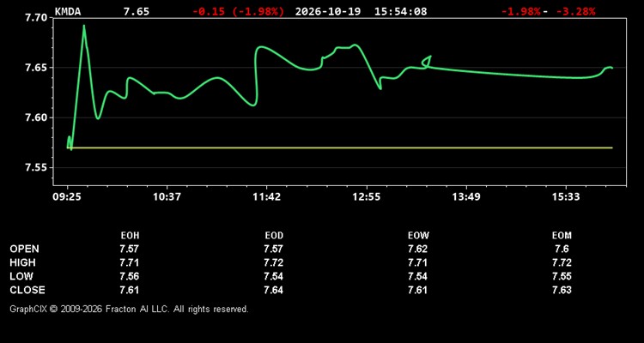Select the 7.70 y-axis label

pyautogui.click(x=34, y=18)
